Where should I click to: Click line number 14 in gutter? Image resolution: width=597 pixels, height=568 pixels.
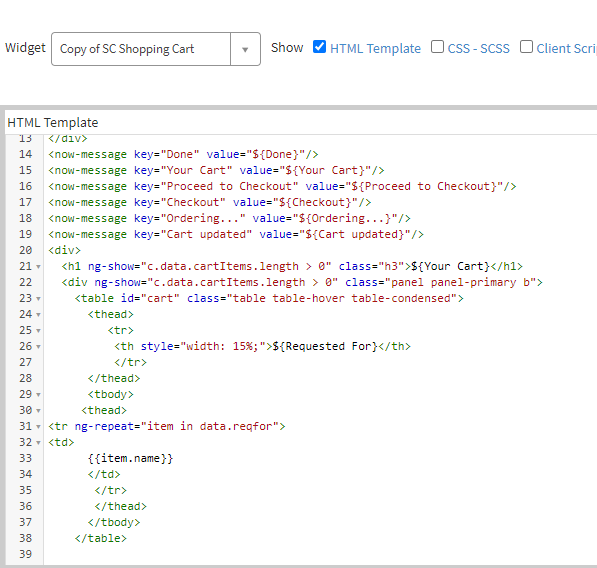26,154
